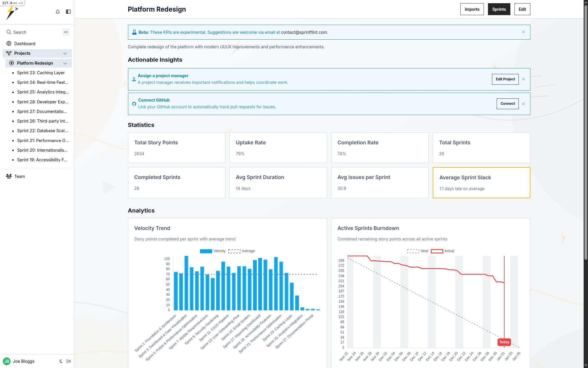Select Sprint 23: Caching Layer in the sidebar
588x368 pixels.
(x=41, y=73)
